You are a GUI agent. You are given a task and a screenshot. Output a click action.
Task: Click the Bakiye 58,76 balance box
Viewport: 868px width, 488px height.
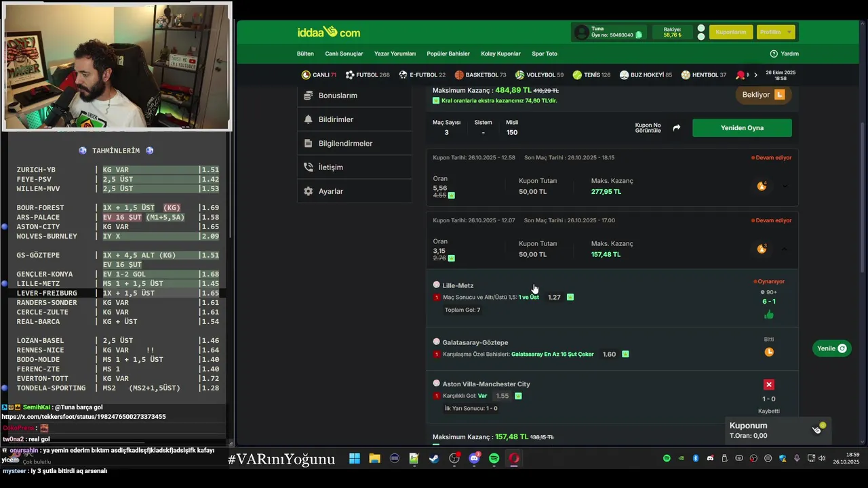point(672,32)
